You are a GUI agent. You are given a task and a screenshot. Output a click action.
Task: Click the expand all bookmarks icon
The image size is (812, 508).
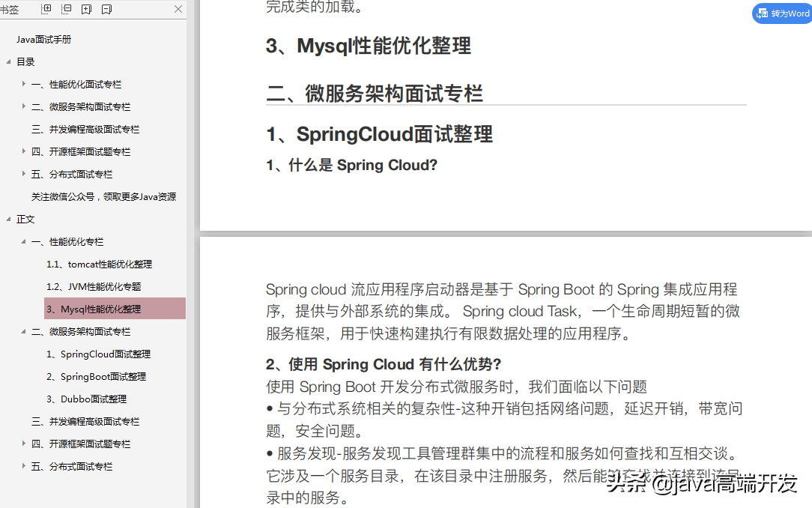click(46, 9)
